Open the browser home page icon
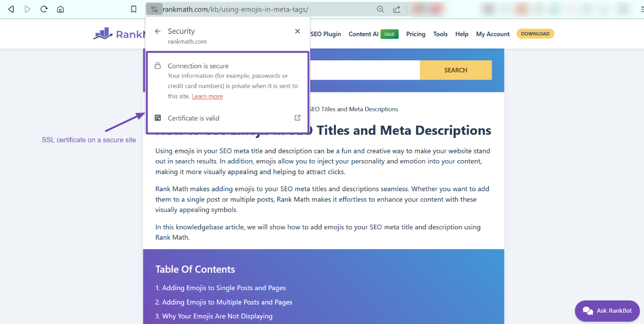This screenshot has height=324, width=644. click(x=60, y=9)
